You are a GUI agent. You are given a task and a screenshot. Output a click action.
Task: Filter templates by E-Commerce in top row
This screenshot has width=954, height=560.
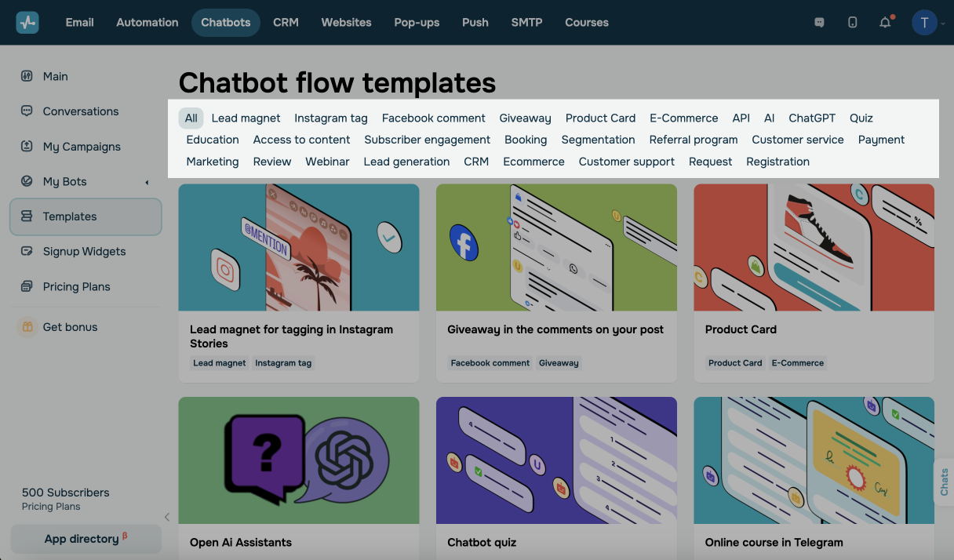684,118
